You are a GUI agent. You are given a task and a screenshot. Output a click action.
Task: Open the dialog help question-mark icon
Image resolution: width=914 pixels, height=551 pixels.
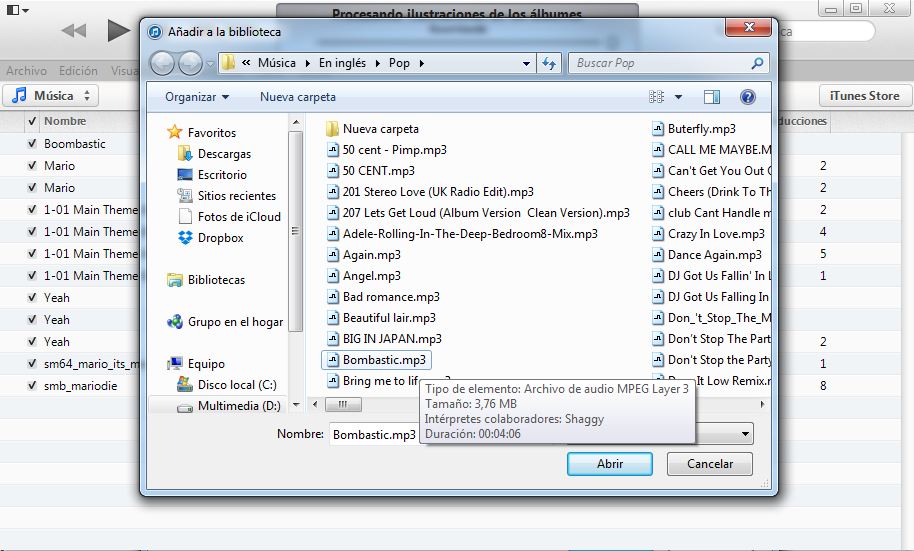coord(748,97)
